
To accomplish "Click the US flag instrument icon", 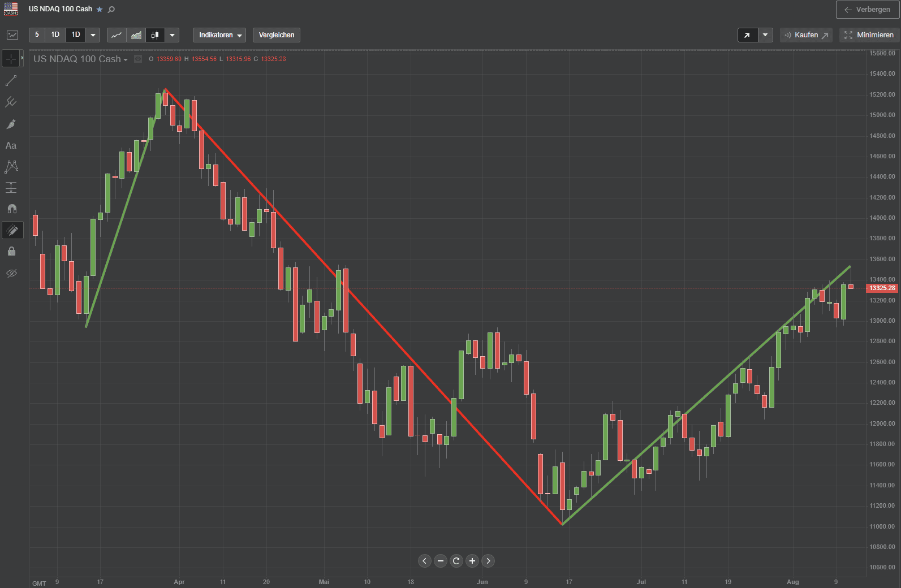I will 11,9.
